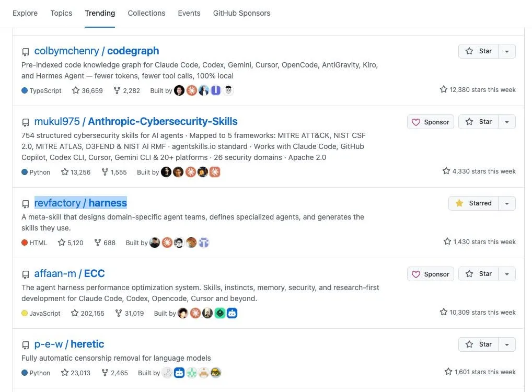Open the Explore tab
This screenshot has height=392, width=532.
pos(25,13)
